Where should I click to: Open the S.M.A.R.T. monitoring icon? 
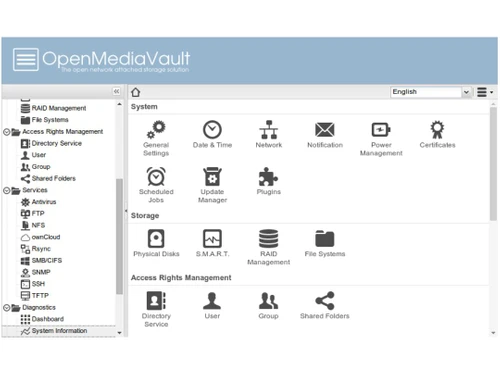tap(212, 243)
